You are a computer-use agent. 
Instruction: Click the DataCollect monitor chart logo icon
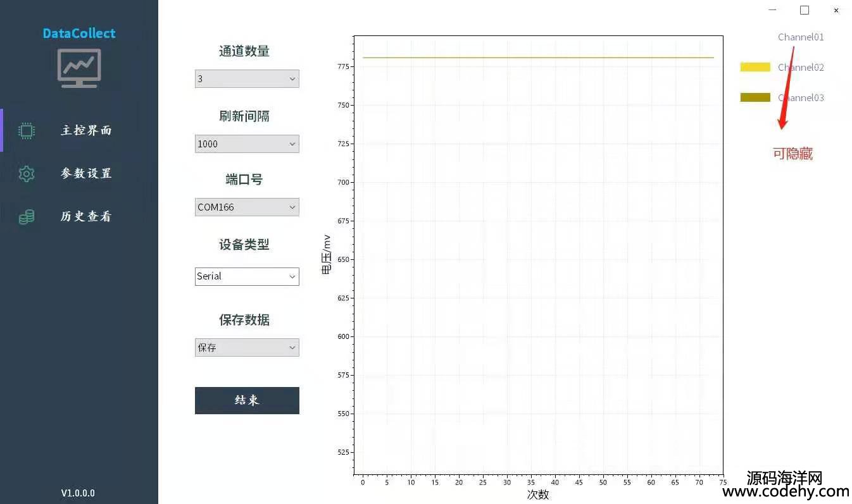pos(79,68)
